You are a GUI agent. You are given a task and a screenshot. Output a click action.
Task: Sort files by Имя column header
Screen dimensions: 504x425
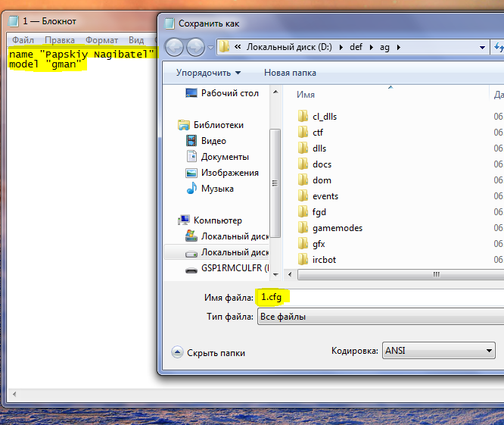306,94
